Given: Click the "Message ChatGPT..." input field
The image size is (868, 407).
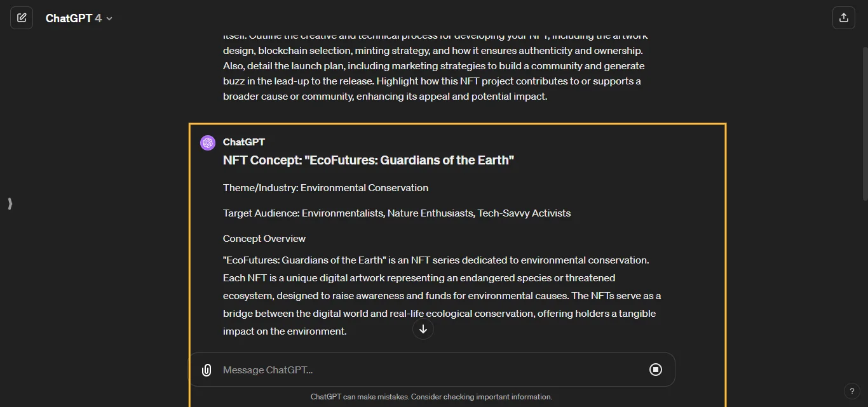Looking at the screenshot, I should click(381, 370).
